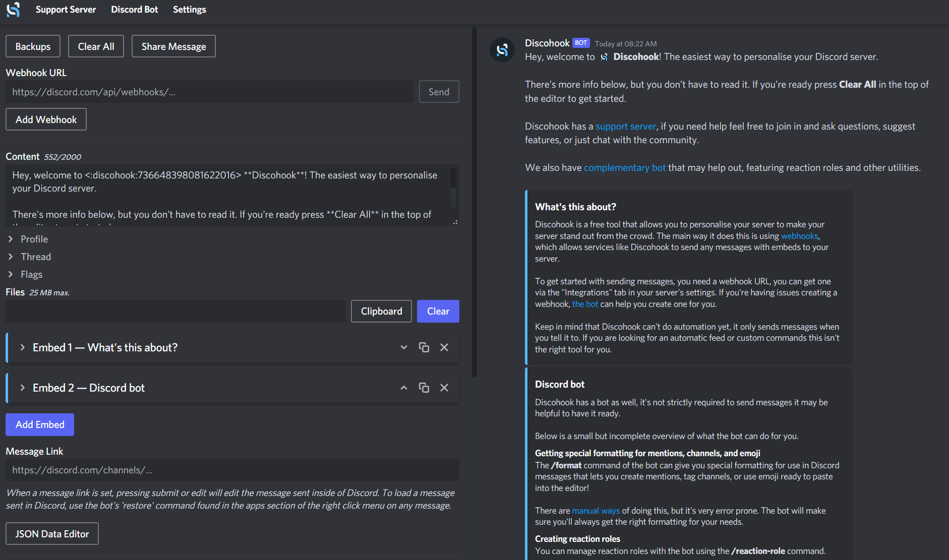Click the Send webhook button

coord(439,92)
